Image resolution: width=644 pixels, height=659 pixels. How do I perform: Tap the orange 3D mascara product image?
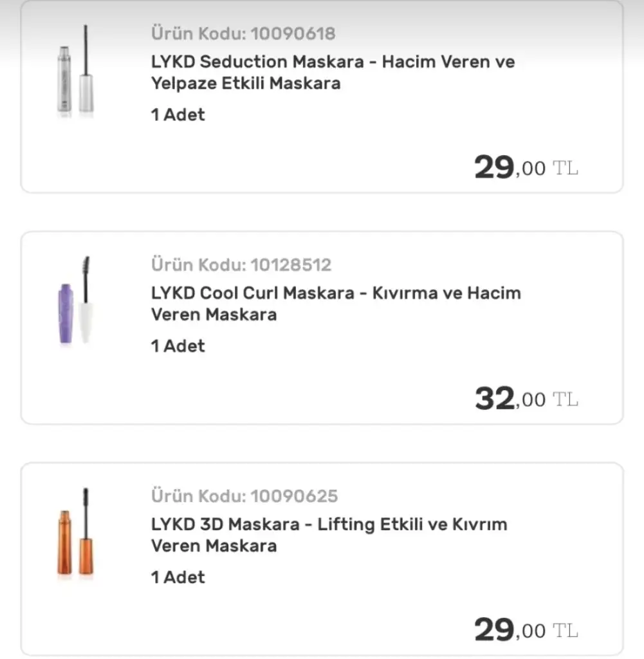(x=75, y=534)
